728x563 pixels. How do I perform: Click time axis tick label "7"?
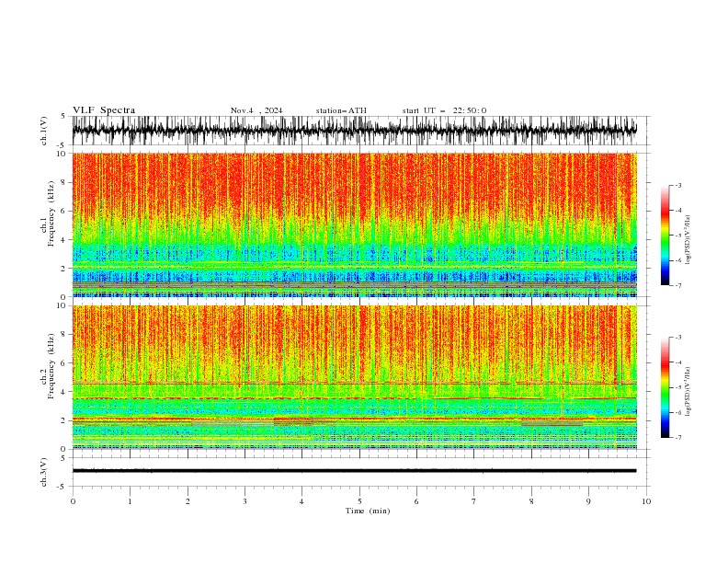click(x=474, y=501)
